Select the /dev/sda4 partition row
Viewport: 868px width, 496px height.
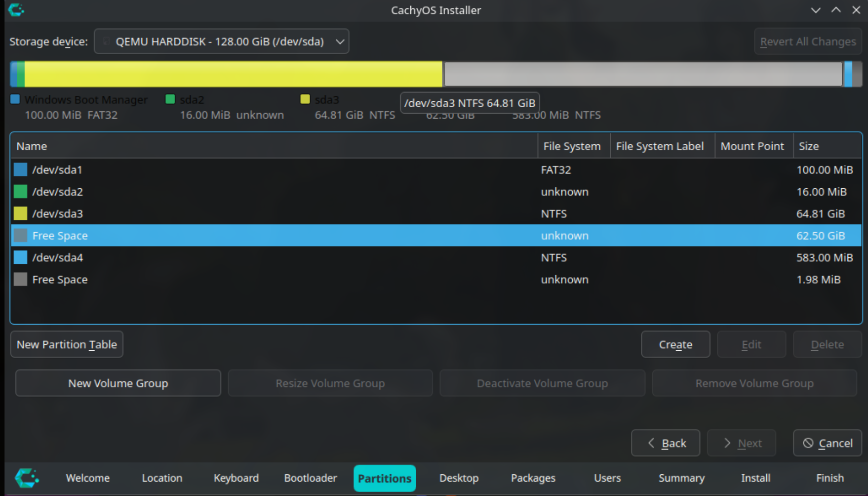pyautogui.click(x=436, y=257)
